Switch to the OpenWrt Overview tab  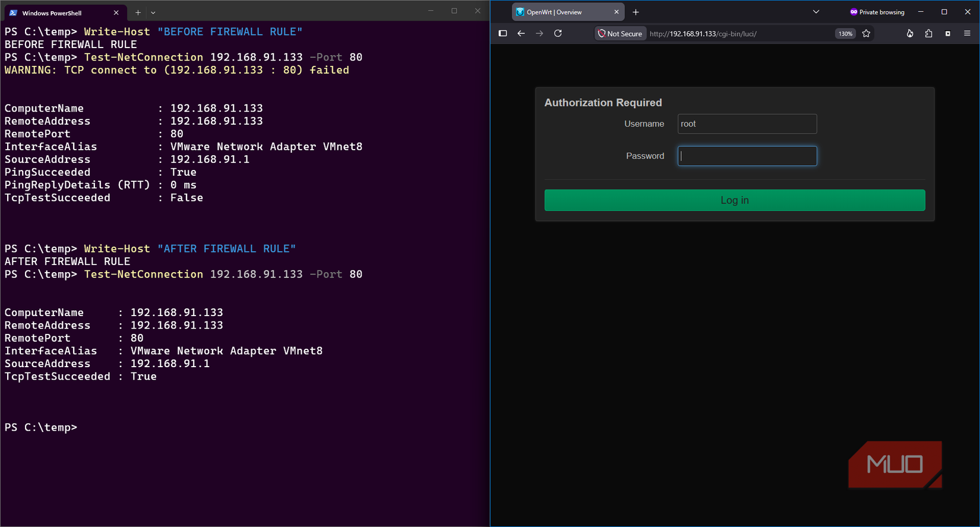pyautogui.click(x=568, y=12)
